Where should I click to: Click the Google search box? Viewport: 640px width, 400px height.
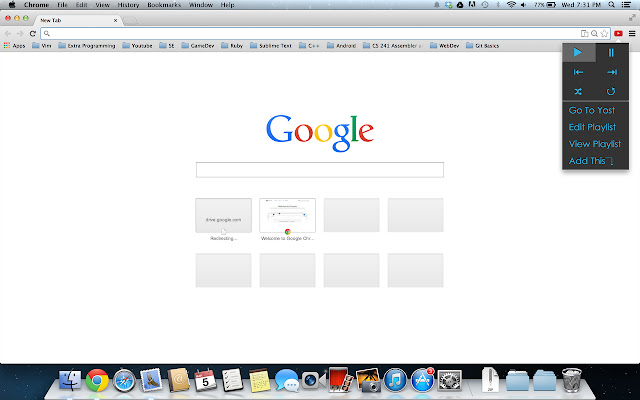click(x=320, y=170)
